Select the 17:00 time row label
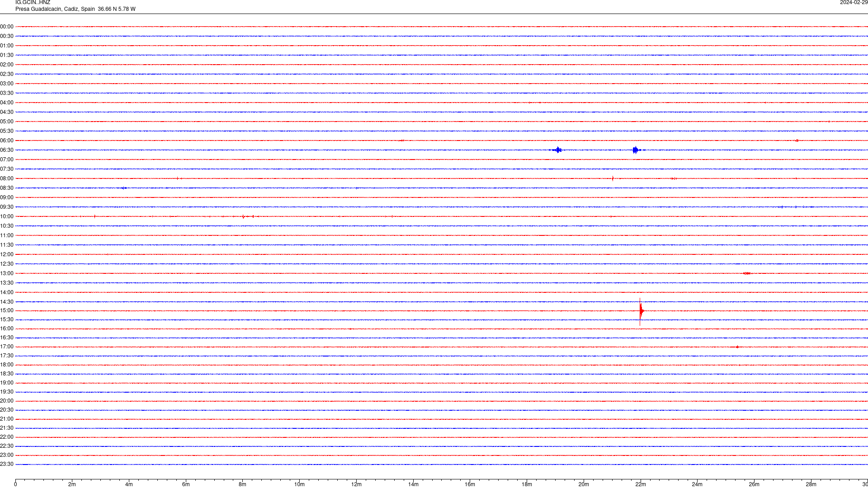868x488 pixels. [7, 347]
